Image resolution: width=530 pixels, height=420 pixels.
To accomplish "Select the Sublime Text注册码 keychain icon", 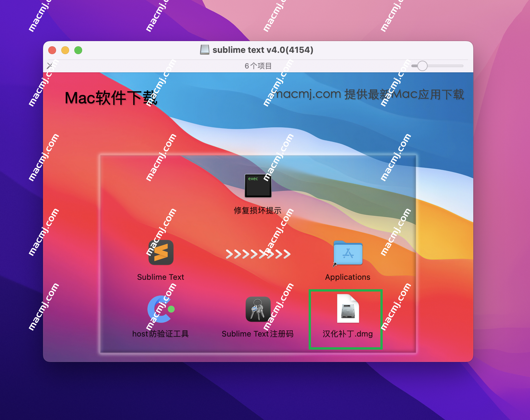I will (x=258, y=309).
